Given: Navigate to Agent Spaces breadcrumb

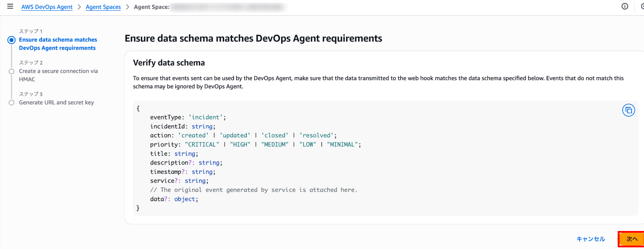Looking at the screenshot, I should [x=103, y=7].
